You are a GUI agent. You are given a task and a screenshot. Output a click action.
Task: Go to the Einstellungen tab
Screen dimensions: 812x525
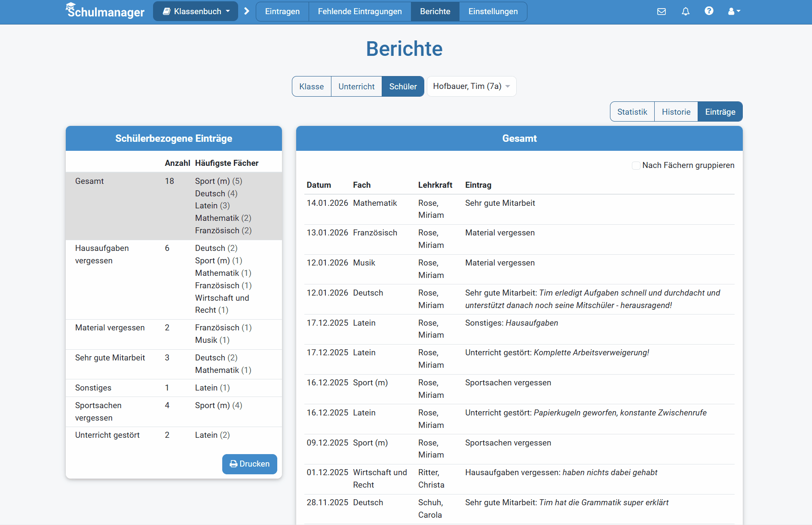click(x=493, y=12)
